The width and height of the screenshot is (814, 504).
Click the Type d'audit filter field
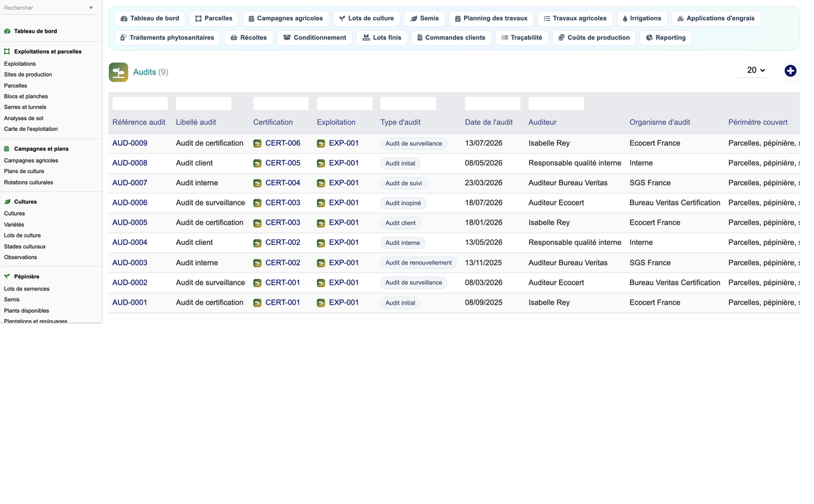point(408,104)
